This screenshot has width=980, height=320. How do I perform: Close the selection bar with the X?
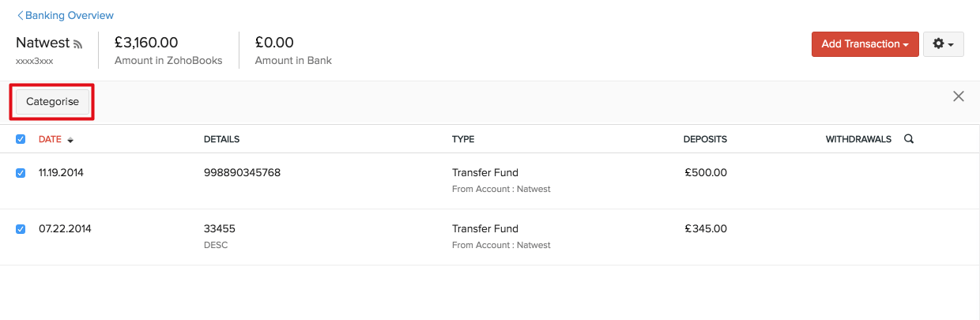[x=959, y=96]
